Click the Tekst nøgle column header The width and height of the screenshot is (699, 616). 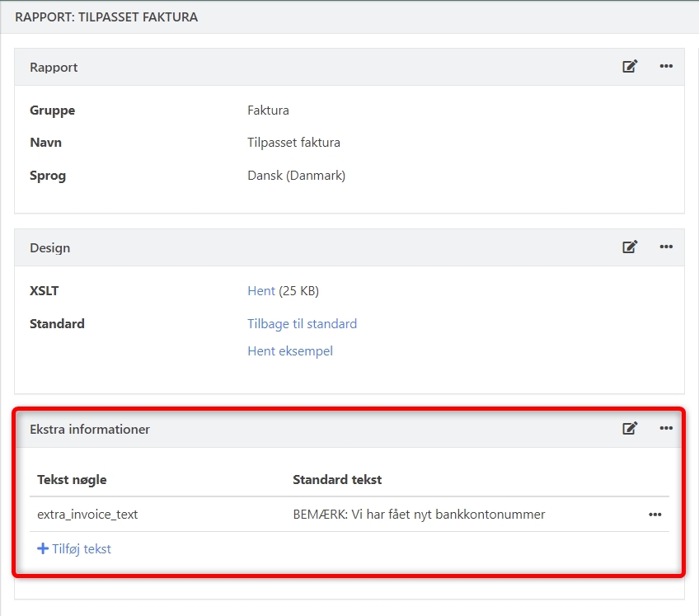(72, 480)
